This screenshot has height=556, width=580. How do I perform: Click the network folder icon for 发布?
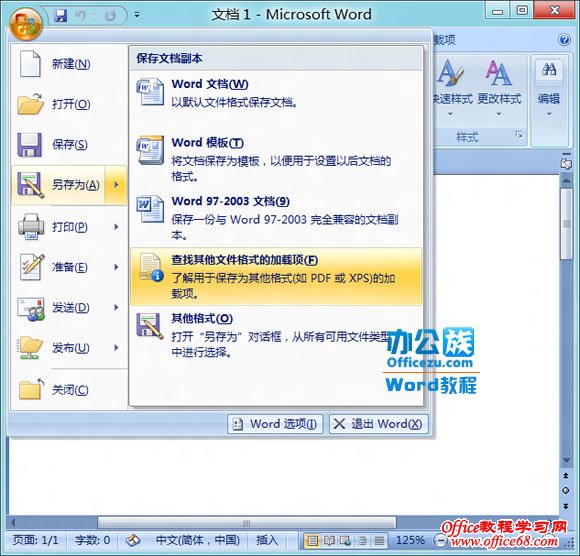(30, 347)
